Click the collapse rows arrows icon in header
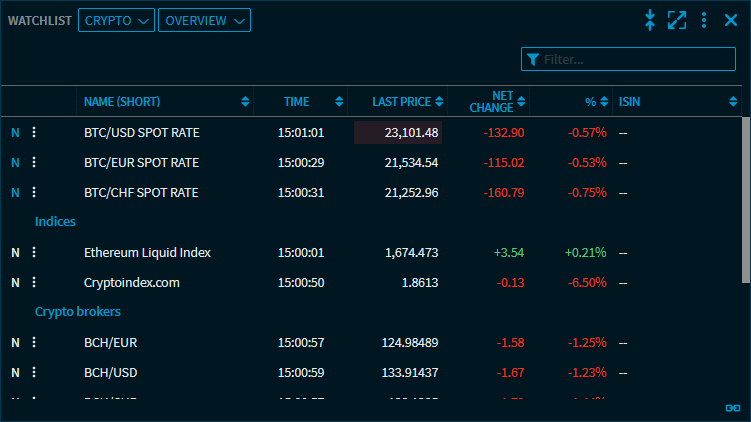This screenshot has height=422, width=751. coord(650,20)
